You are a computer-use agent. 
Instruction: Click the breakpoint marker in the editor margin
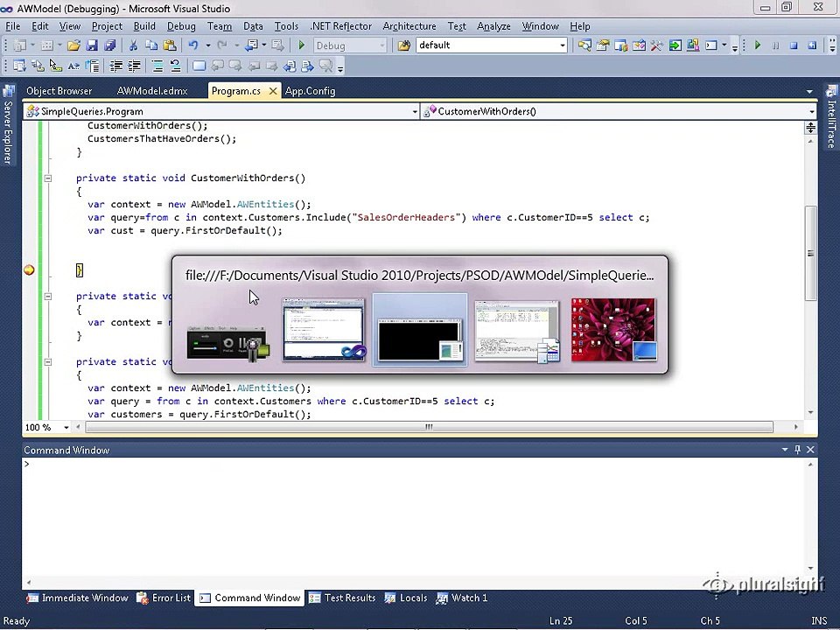tap(29, 270)
